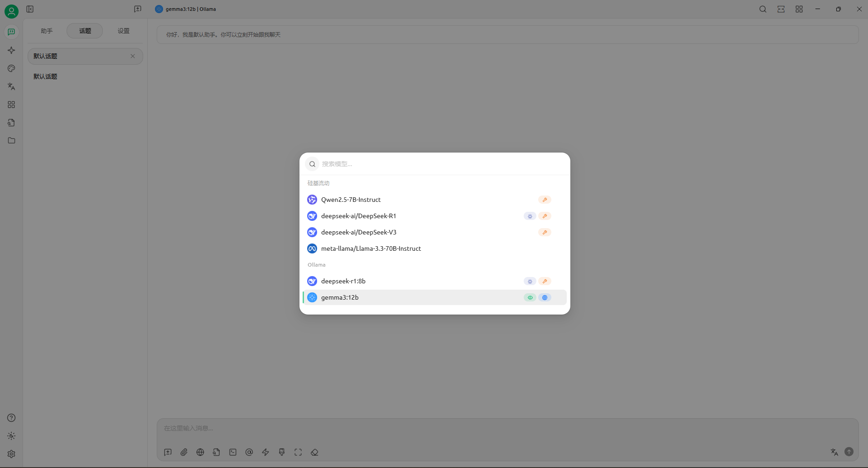The height and width of the screenshot is (468, 868).
Task: Toggle the light/dark theme sun icon
Action: (x=11, y=436)
